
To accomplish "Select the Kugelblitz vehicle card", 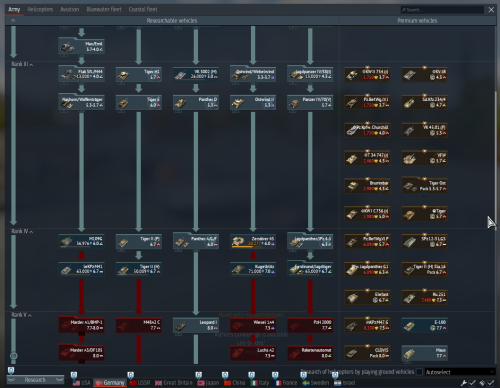I will [x=253, y=269].
